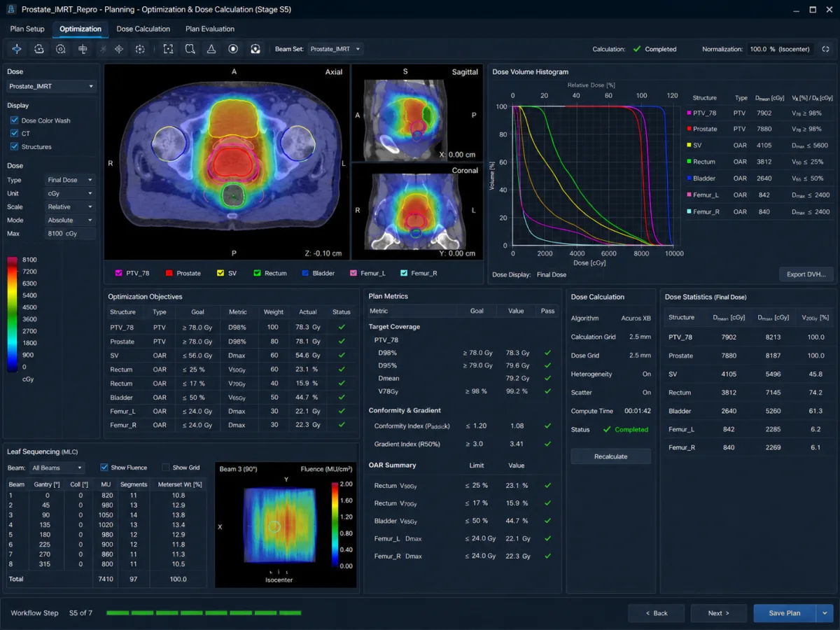840x630 pixels.
Task: Select the circular zoom tool icon
Action: pyautogui.click(x=61, y=49)
